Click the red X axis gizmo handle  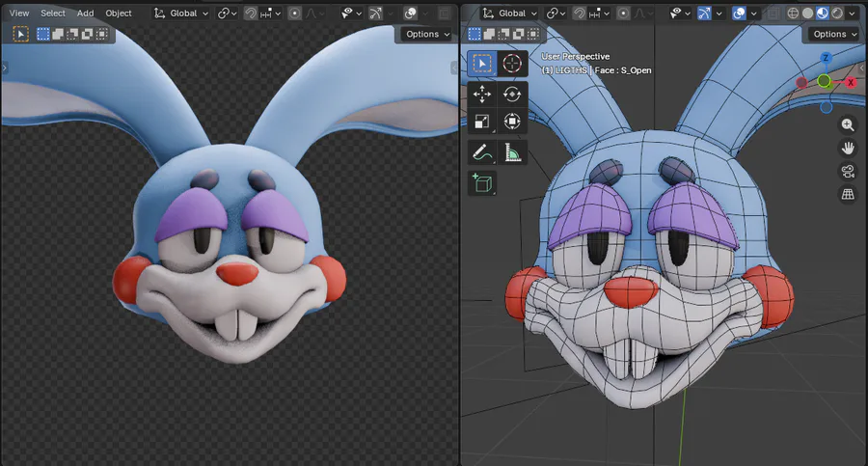pos(851,83)
